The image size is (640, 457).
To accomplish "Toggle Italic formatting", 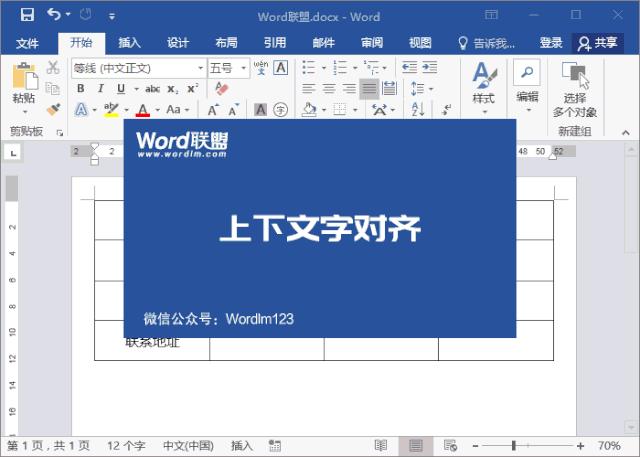I will (101, 89).
